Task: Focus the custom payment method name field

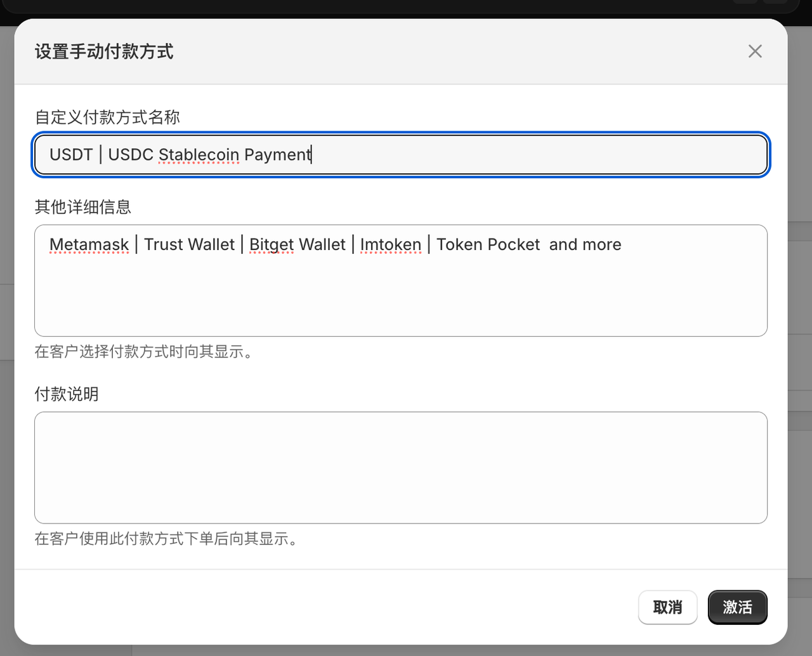Action: (507, 154)
